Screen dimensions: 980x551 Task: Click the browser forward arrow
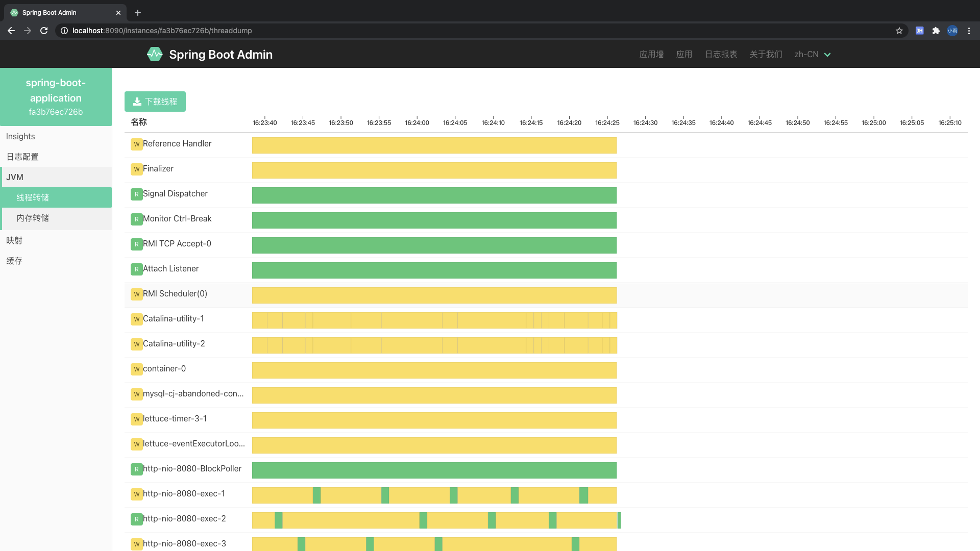pyautogui.click(x=28, y=31)
